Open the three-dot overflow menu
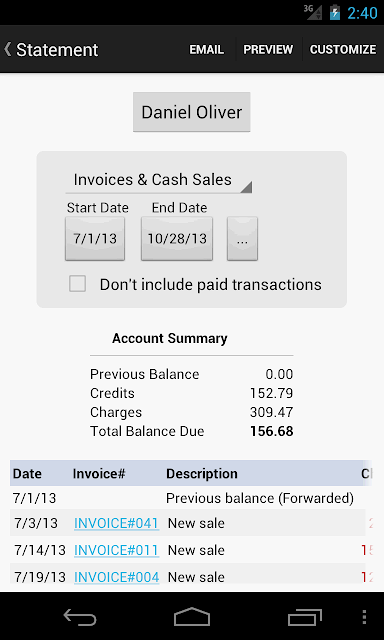The width and height of the screenshot is (384, 640). (x=364, y=617)
